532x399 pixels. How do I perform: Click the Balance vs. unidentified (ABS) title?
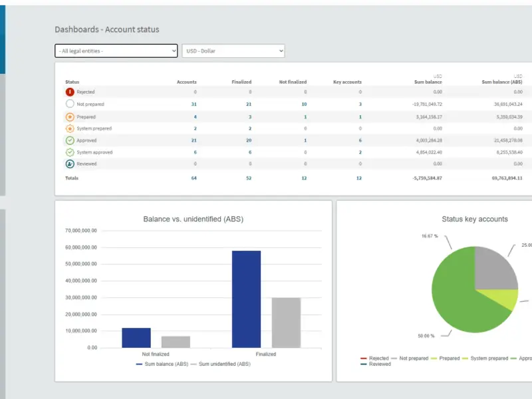[194, 219]
